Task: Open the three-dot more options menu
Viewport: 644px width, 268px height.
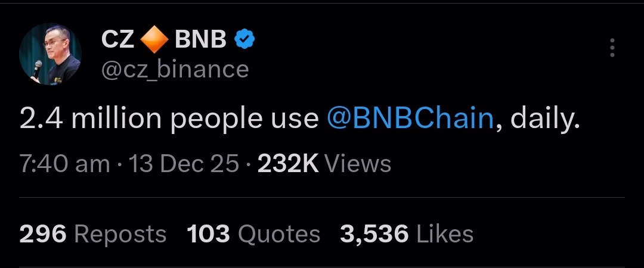Action: coord(612,48)
